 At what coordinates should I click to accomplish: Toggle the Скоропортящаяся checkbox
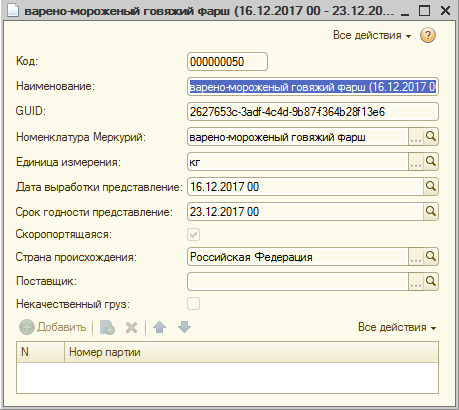click(x=194, y=235)
